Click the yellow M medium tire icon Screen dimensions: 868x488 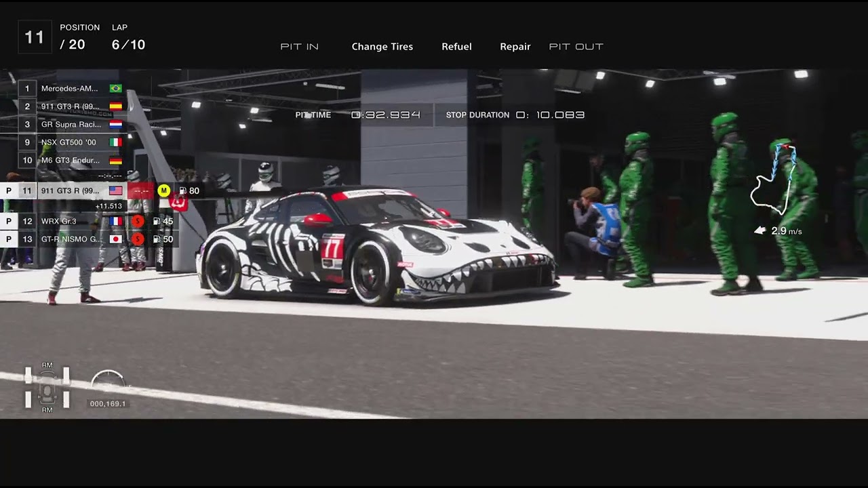click(x=163, y=191)
